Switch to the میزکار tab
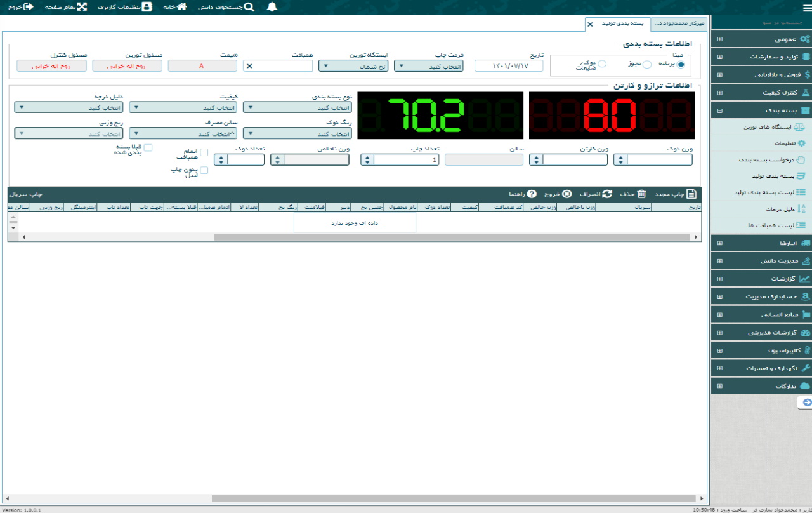This screenshot has width=812, height=513. [679, 23]
